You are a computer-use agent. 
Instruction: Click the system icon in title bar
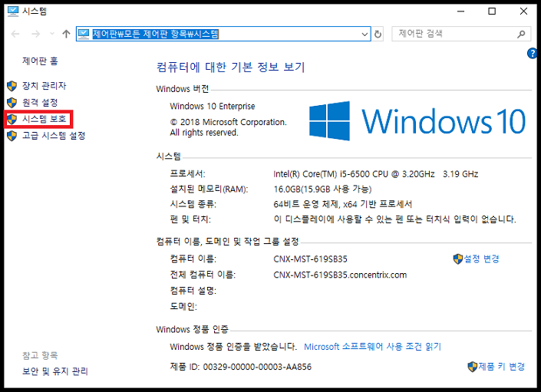pos(13,12)
